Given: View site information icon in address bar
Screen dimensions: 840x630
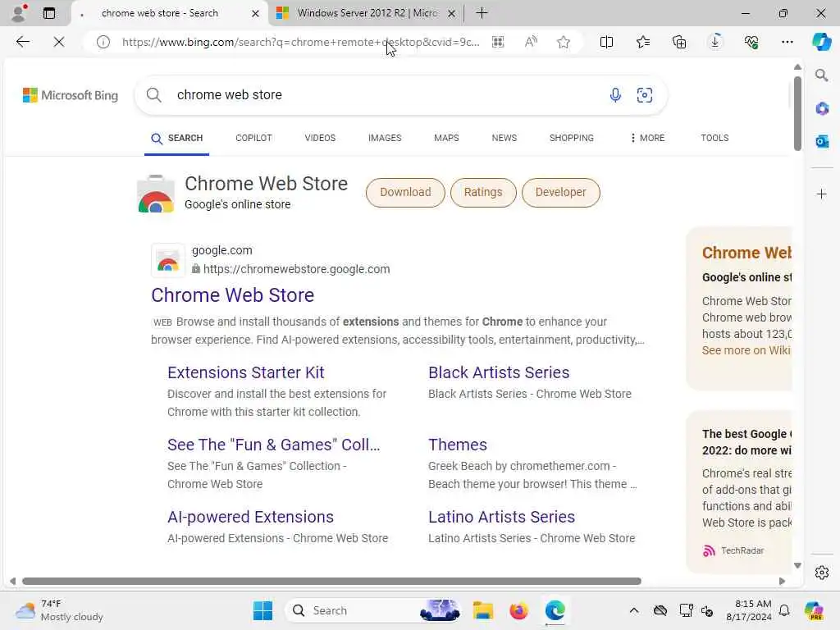Looking at the screenshot, I should point(103,42).
